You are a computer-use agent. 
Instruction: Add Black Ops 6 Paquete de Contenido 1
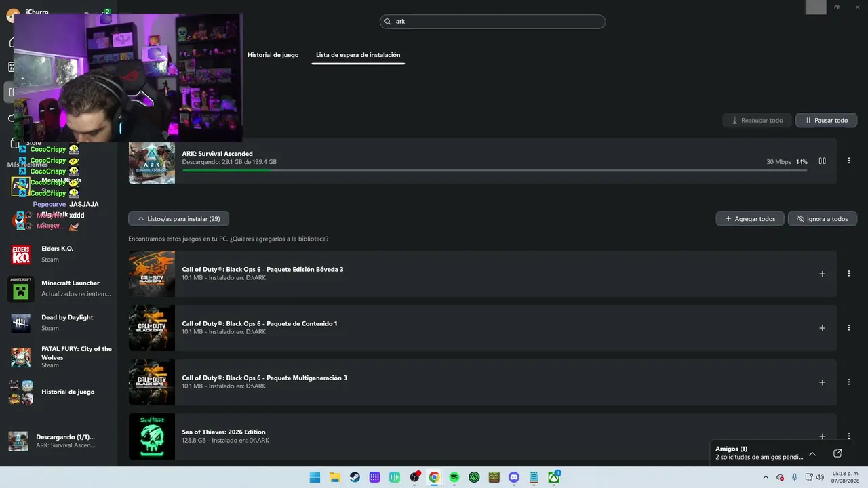pyautogui.click(x=822, y=328)
